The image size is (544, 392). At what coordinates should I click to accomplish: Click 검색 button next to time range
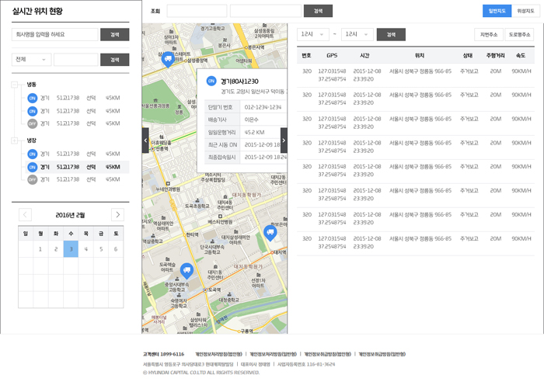point(391,34)
